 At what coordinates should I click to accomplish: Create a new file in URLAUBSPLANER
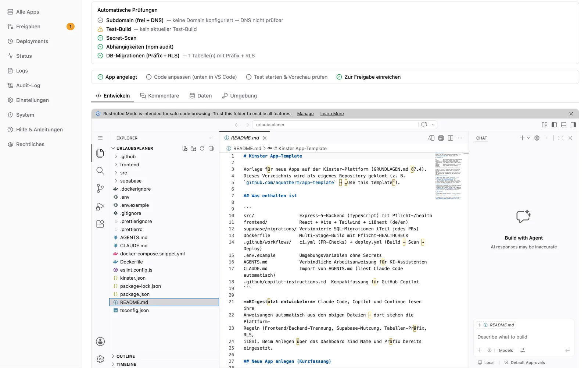point(185,148)
